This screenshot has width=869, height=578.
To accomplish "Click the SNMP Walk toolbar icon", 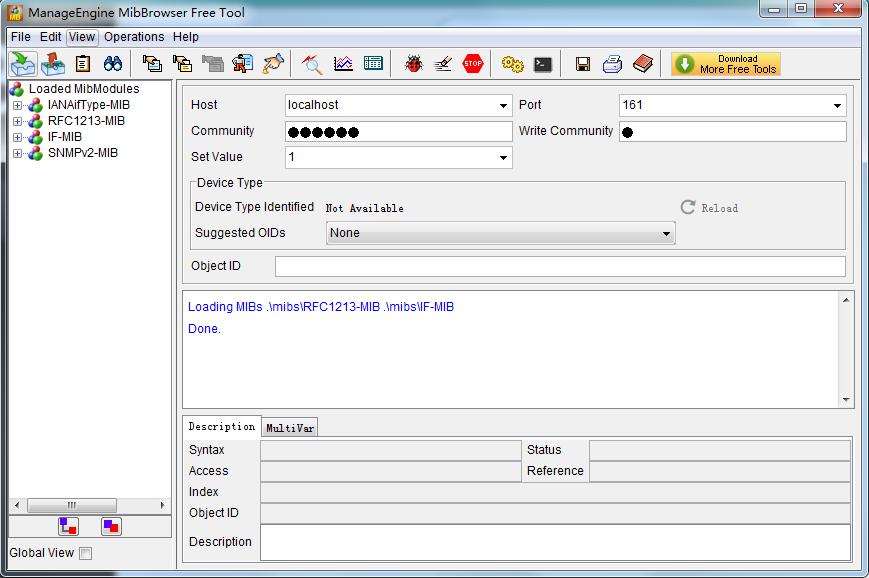I will [243, 64].
